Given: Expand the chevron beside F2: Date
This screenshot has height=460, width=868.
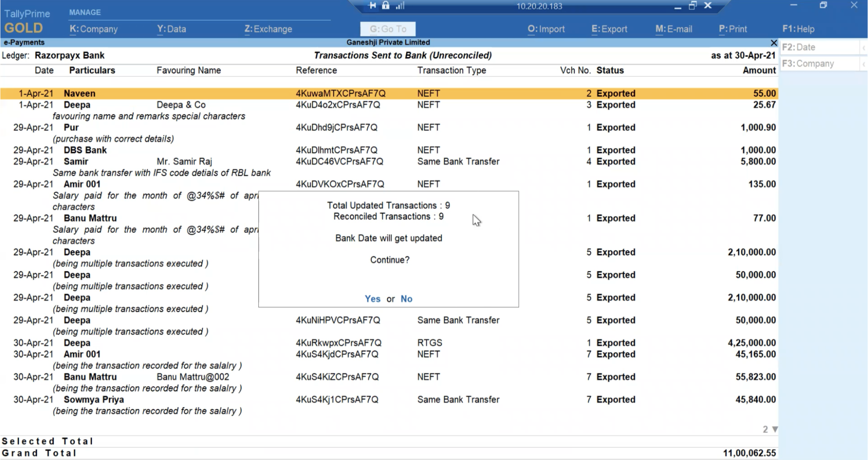Looking at the screenshot, I should click(x=864, y=48).
